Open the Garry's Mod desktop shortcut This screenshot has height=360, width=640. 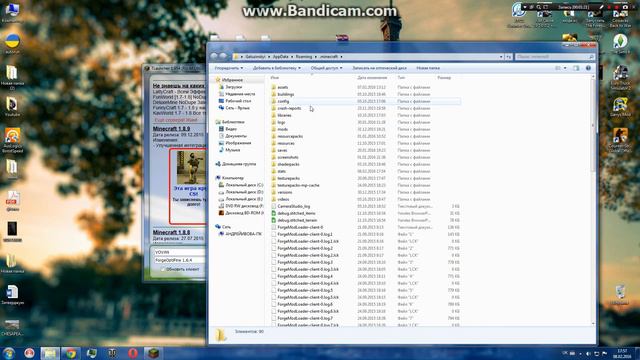pyautogui.click(x=620, y=107)
